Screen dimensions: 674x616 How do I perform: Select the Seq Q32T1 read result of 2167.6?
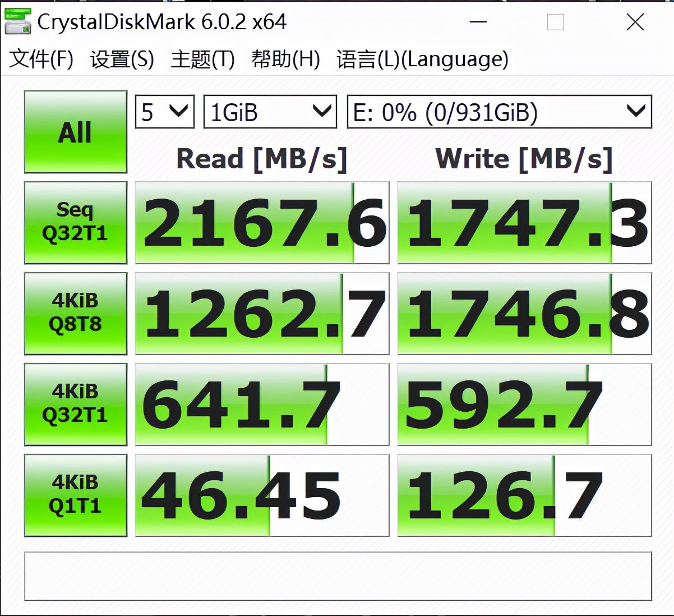pyautogui.click(x=261, y=222)
